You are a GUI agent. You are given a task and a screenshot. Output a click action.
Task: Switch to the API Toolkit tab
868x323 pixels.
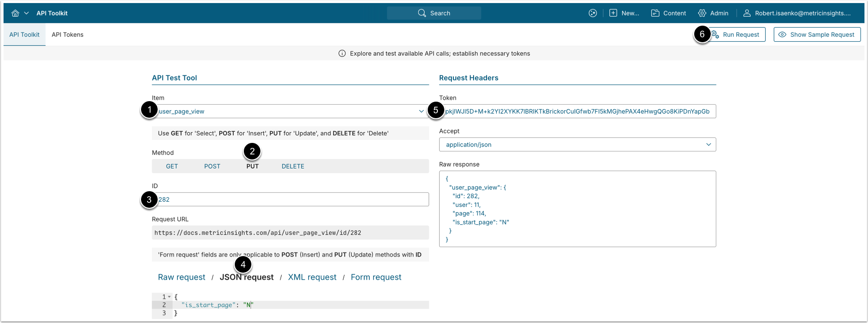point(24,35)
